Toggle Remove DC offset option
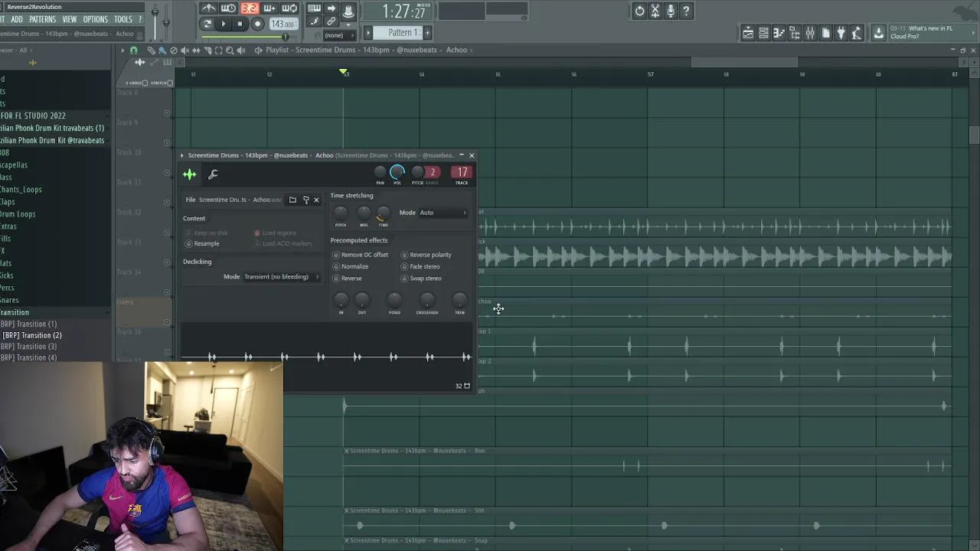980x551 pixels. (360, 255)
